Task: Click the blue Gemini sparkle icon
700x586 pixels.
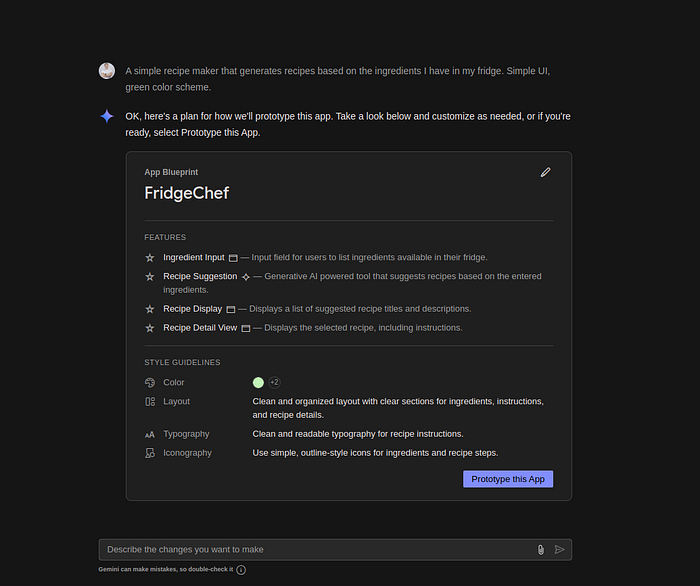Action: click(107, 116)
